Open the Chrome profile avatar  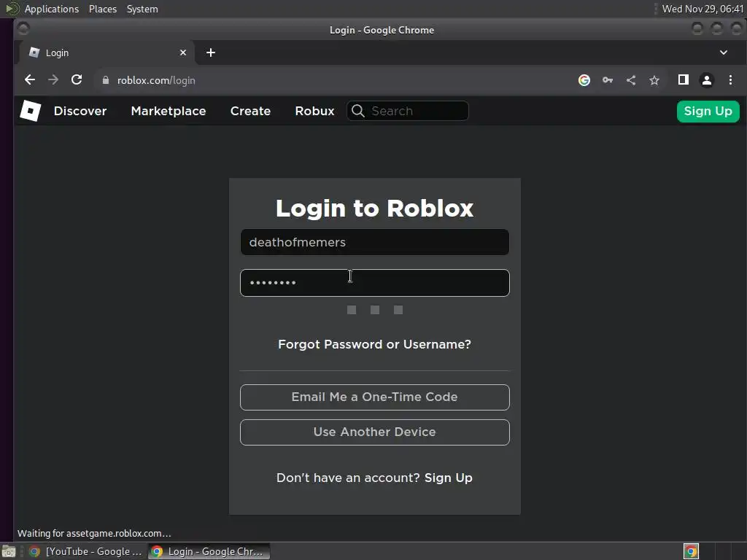coord(707,80)
